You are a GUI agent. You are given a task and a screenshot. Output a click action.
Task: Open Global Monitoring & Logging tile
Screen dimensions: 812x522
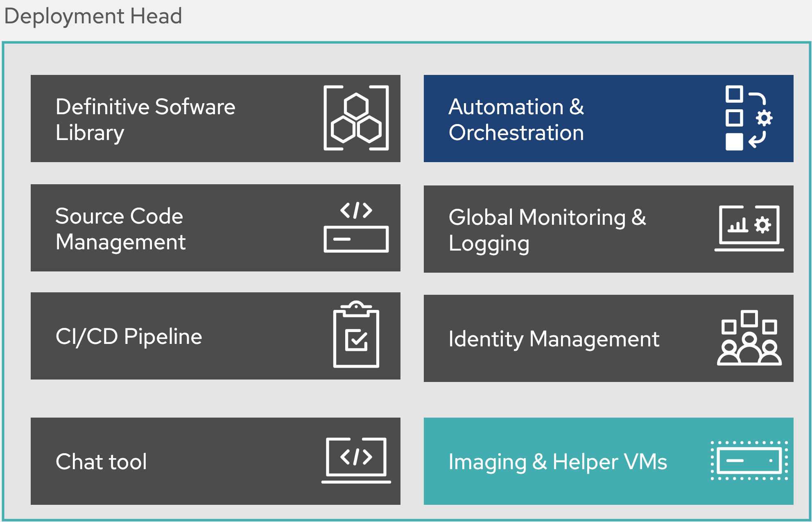point(547,230)
